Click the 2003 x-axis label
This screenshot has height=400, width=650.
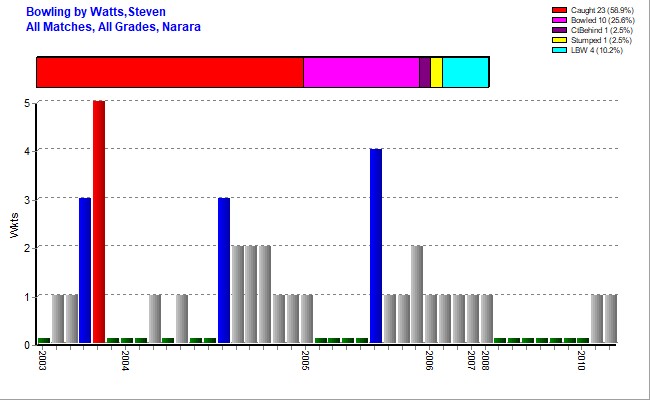click(x=42, y=360)
